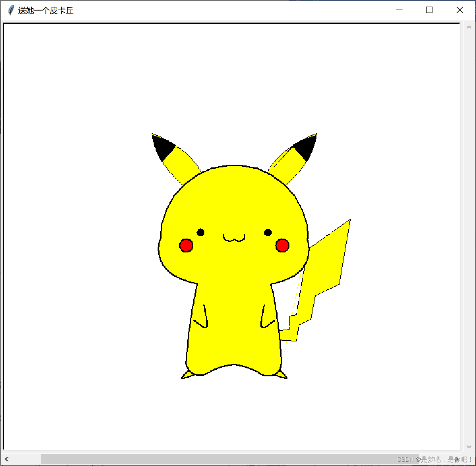This screenshot has height=466, width=476.
Task: Click Pikachu's right red cheek
Action: point(282,245)
